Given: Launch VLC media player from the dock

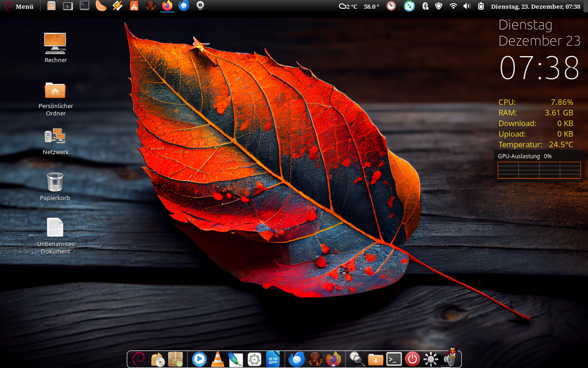Looking at the screenshot, I should click(217, 359).
